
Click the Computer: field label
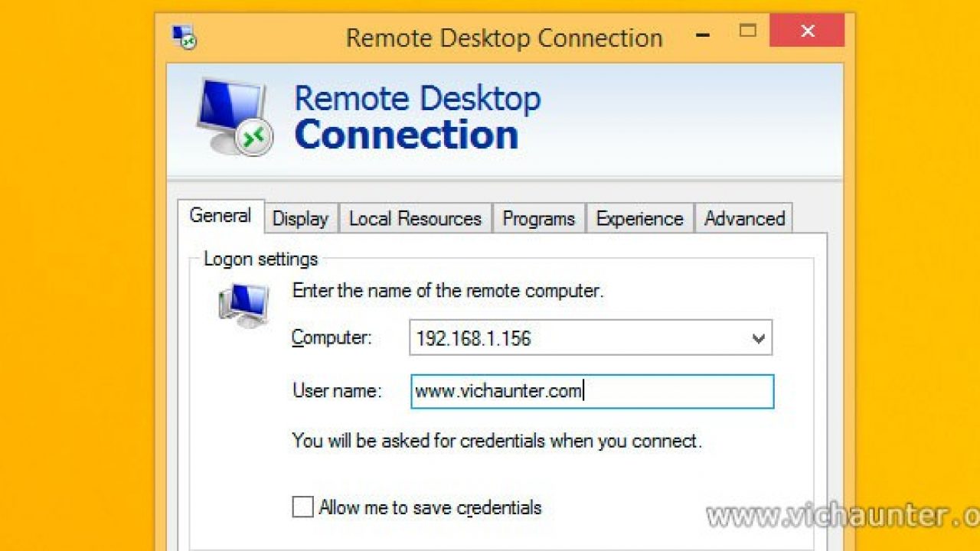coord(332,337)
